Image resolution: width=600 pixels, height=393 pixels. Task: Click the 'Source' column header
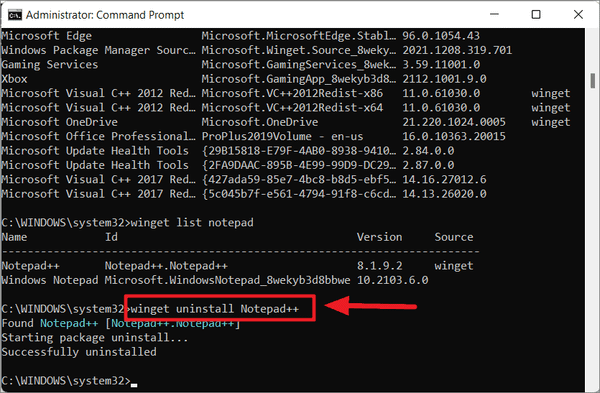454,237
